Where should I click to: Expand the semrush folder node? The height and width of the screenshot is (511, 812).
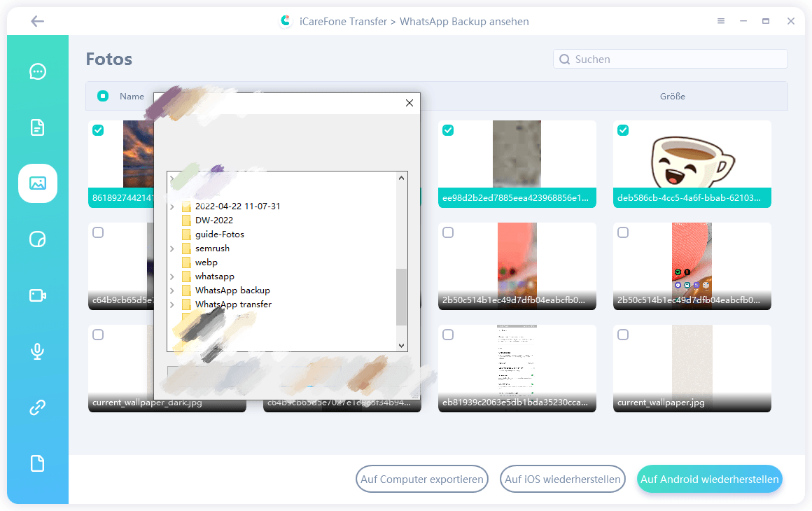pos(172,248)
